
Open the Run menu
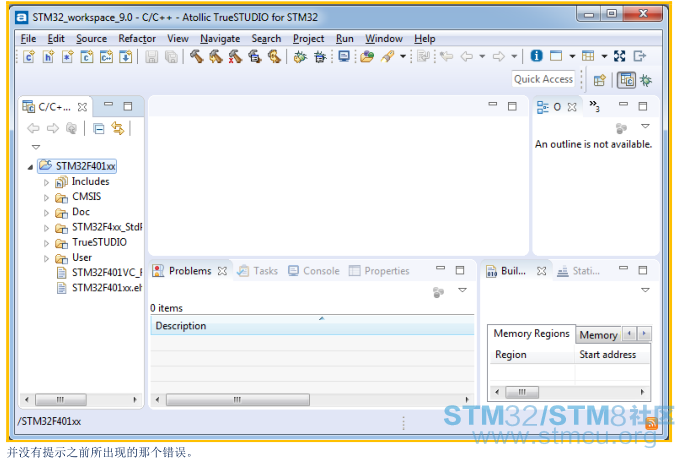344,39
